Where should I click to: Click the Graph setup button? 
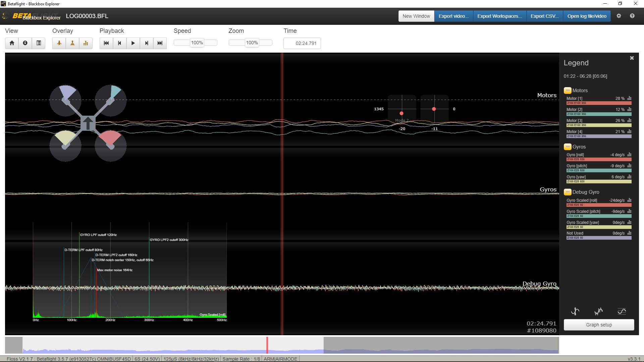(x=599, y=324)
